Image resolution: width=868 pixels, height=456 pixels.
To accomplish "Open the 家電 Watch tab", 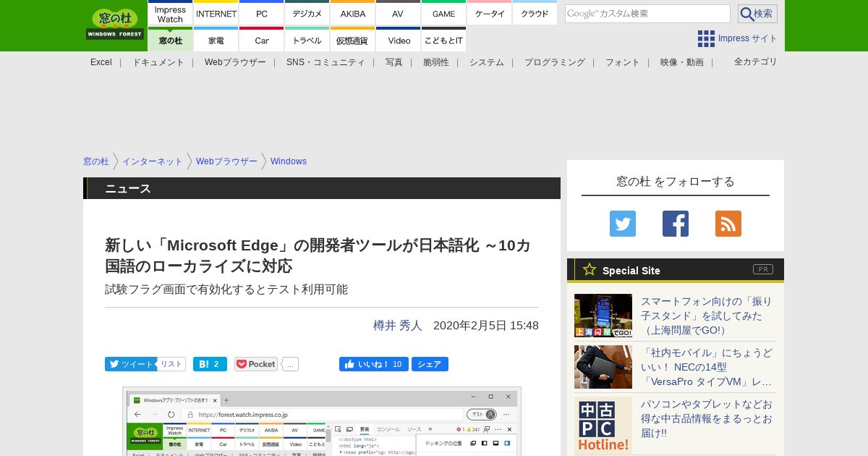I will pyautogui.click(x=216, y=40).
